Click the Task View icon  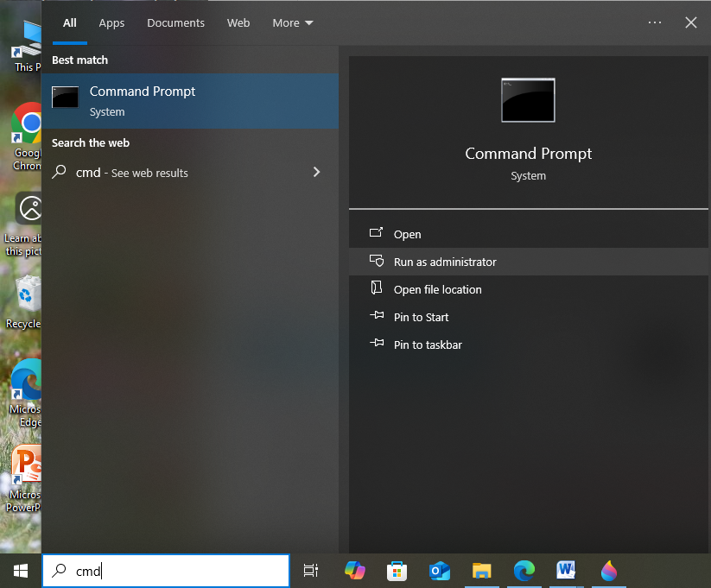coord(311,570)
